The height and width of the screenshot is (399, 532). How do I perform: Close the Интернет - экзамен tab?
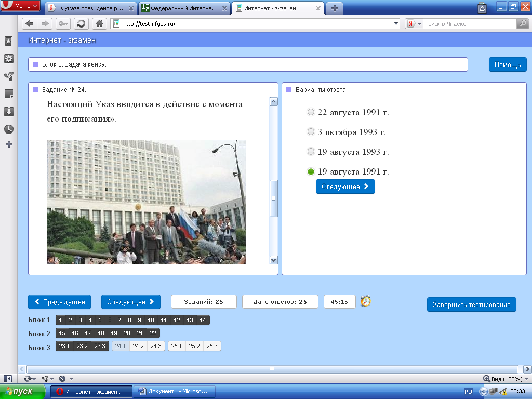tap(318, 8)
